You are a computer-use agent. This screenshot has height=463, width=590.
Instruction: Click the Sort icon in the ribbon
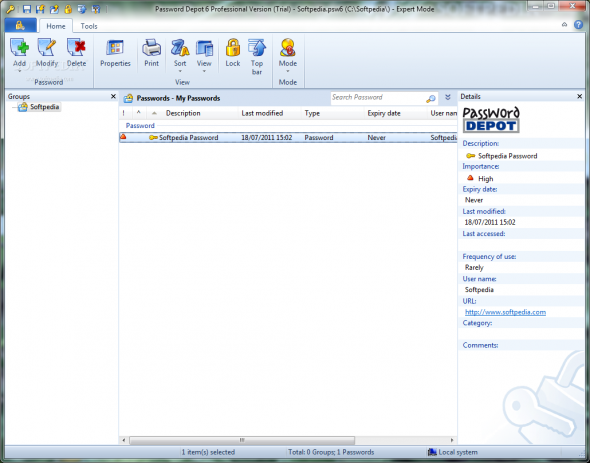[x=180, y=48]
